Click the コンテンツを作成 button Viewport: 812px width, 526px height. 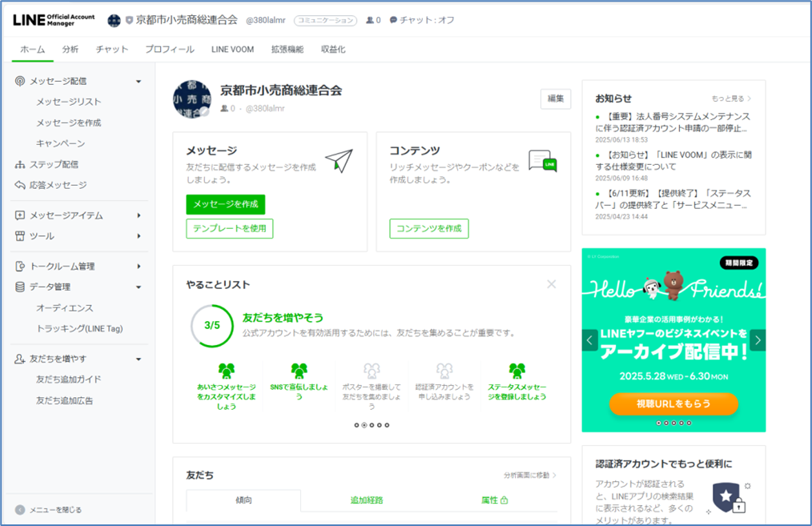tap(429, 228)
